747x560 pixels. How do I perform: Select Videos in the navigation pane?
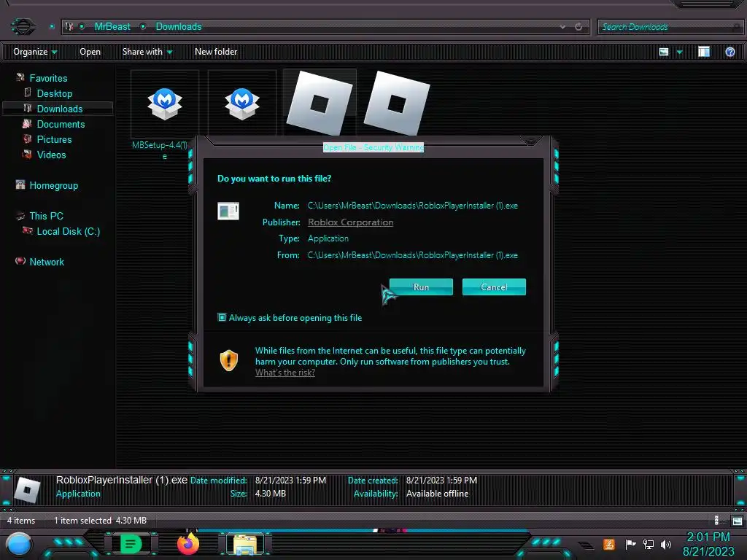pos(51,155)
